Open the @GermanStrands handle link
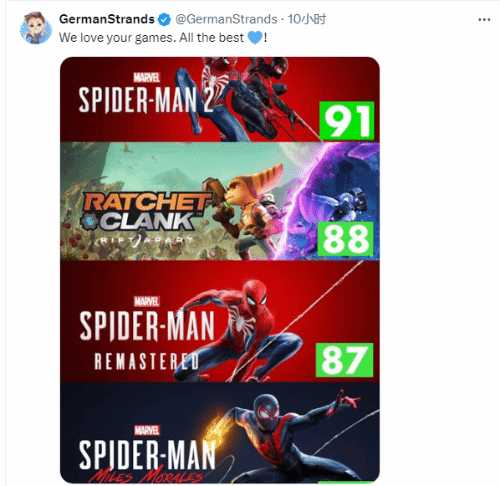The image size is (500, 486). (226, 19)
